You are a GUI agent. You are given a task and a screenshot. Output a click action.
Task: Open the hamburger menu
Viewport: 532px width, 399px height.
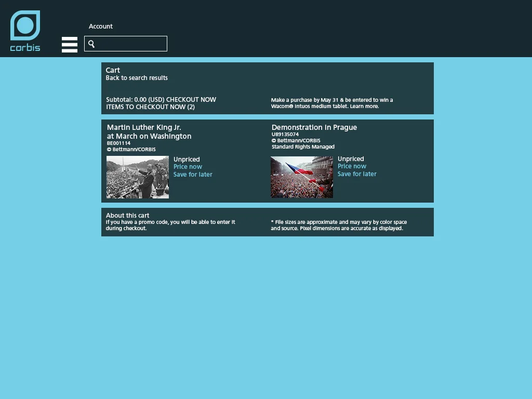(x=70, y=45)
